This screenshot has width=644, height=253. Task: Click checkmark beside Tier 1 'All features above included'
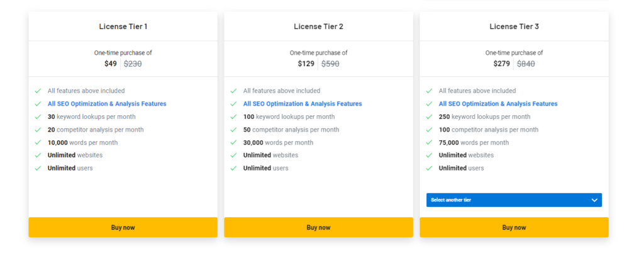pos(38,91)
